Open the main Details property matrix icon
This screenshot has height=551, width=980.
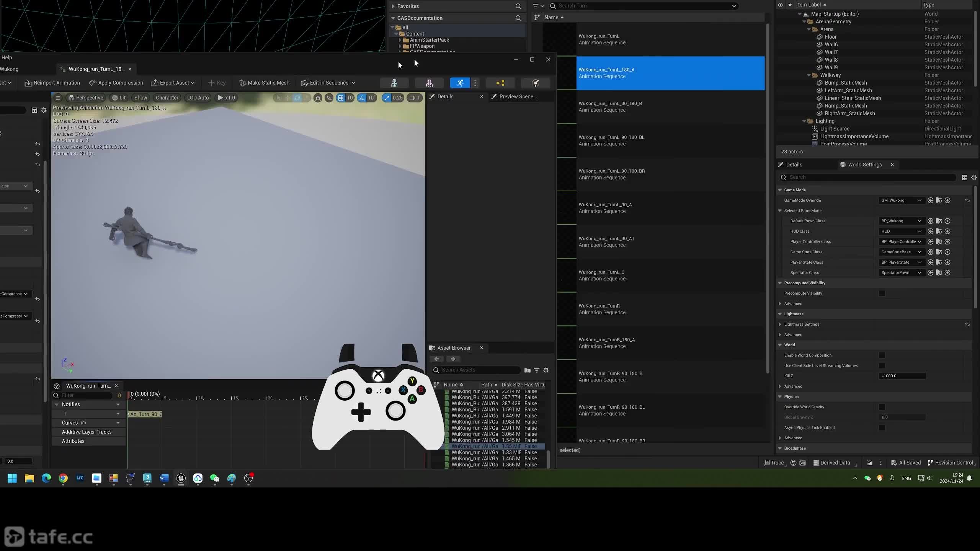point(964,177)
